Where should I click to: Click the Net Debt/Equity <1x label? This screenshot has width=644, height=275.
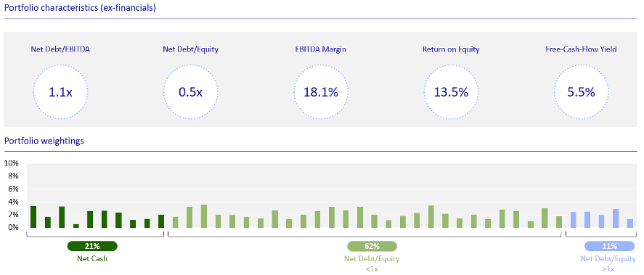tap(372, 264)
